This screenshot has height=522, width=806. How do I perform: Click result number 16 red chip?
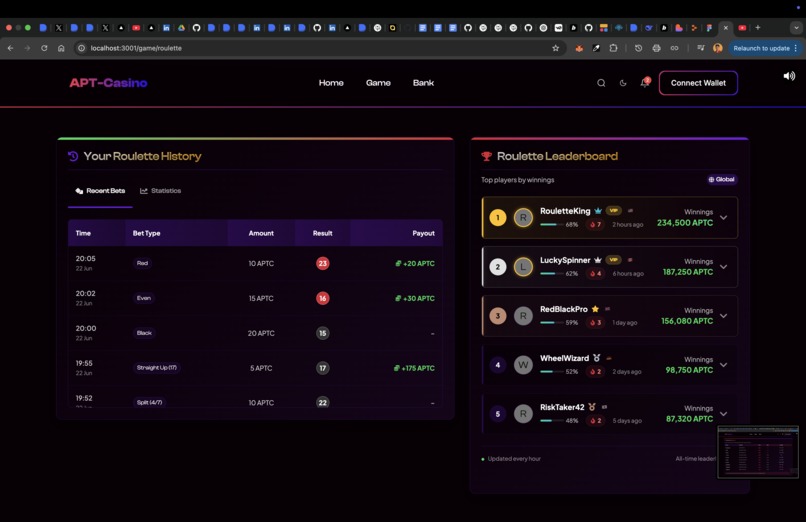pyautogui.click(x=322, y=298)
